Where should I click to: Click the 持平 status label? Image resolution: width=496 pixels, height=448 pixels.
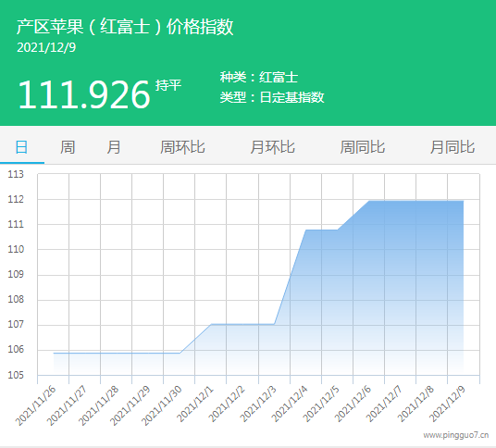click(168, 85)
